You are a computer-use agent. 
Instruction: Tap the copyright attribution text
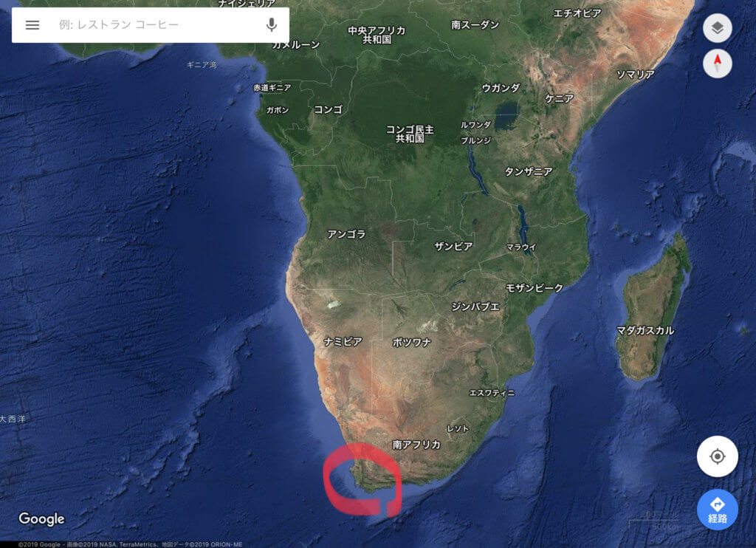pyautogui.click(x=130, y=544)
